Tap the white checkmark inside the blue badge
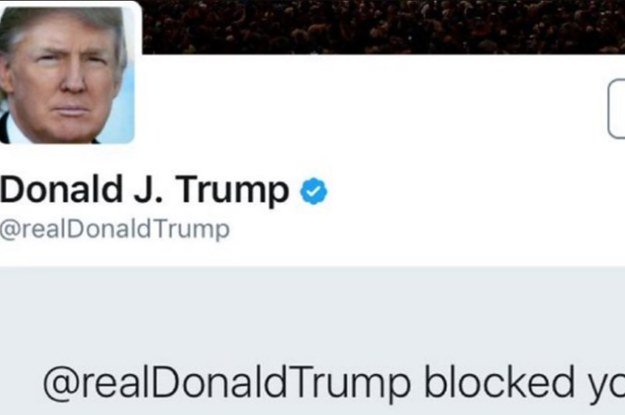Image resolution: width=625 pixels, height=415 pixels. [314, 192]
